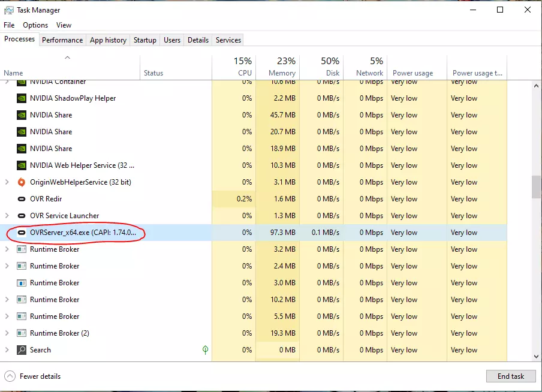Click the NVIDIA Web Helper Service icon
Screen dimensions: 542x392
pos(22,165)
